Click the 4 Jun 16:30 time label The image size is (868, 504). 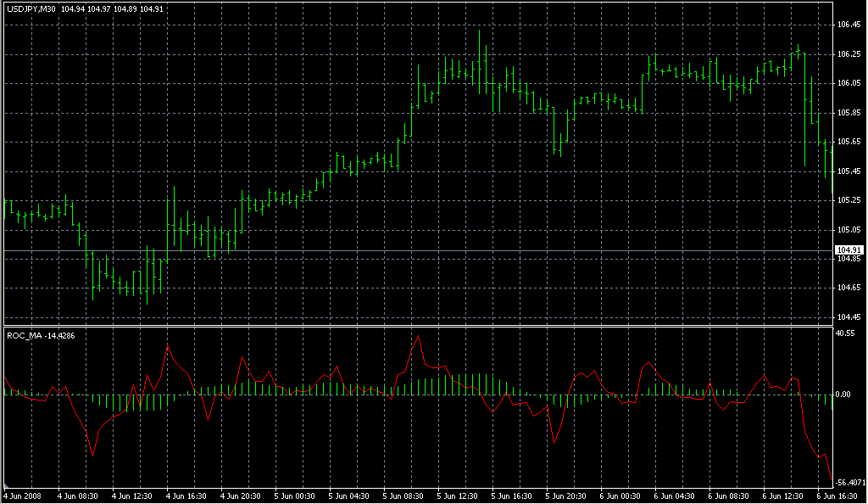(186, 496)
